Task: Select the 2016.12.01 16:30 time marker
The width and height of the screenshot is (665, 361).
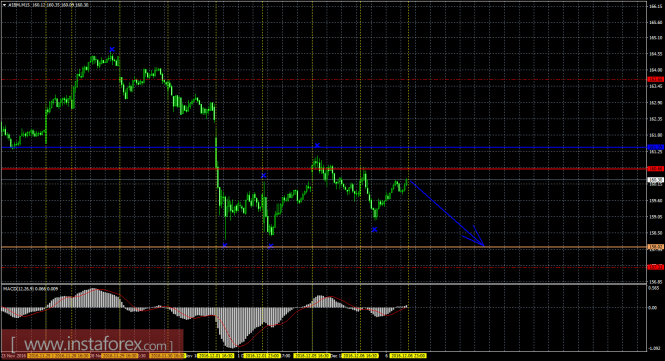Action: (216, 356)
